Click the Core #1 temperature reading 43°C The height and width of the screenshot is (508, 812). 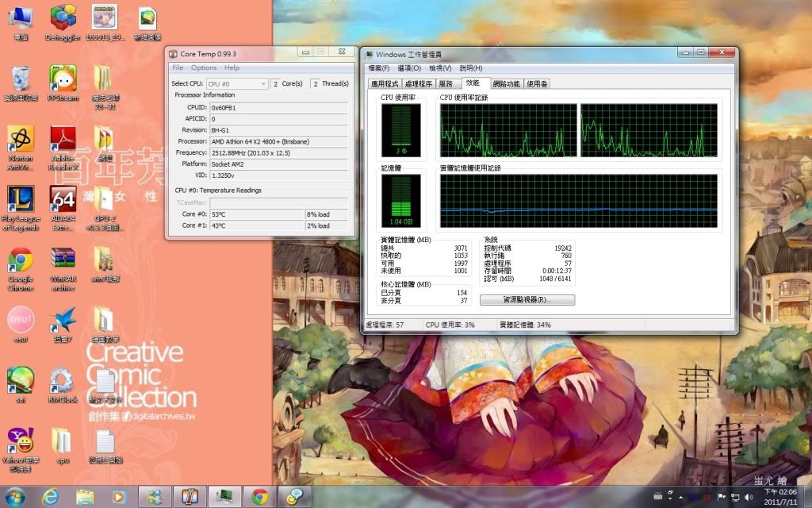pos(257,225)
